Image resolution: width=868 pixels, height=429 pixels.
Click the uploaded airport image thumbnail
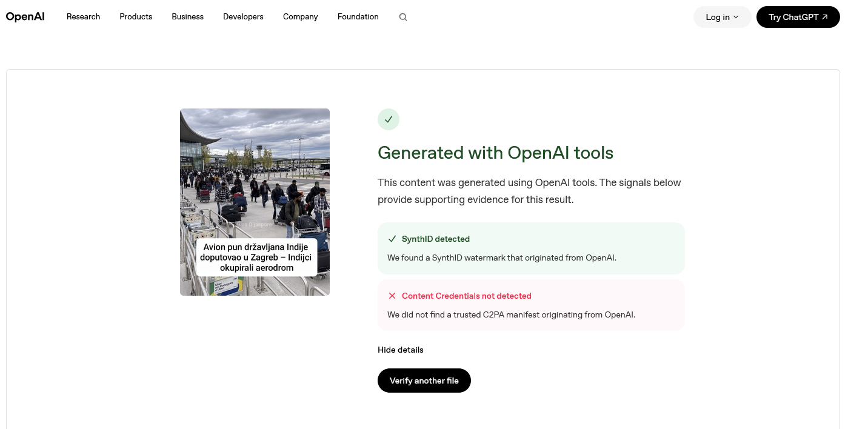click(x=255, y=202)
